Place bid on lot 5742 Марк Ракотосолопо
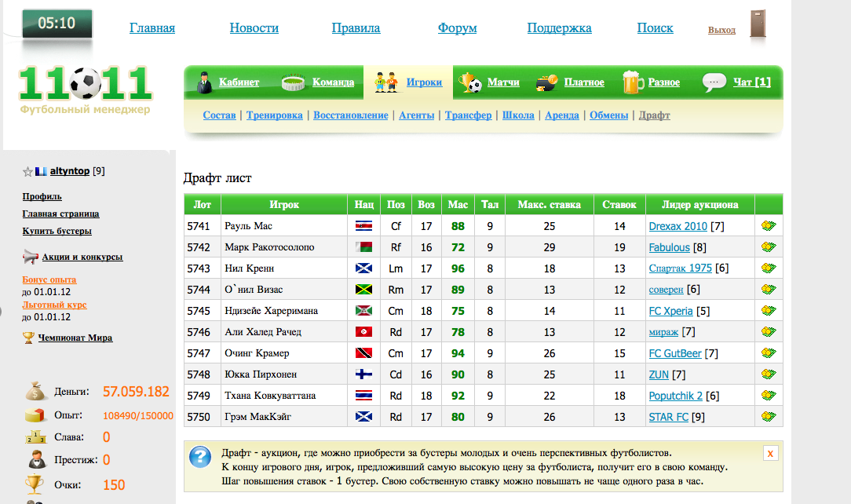Image resolution: width=851 pixels, height=504 pixels. coord(769,247)
